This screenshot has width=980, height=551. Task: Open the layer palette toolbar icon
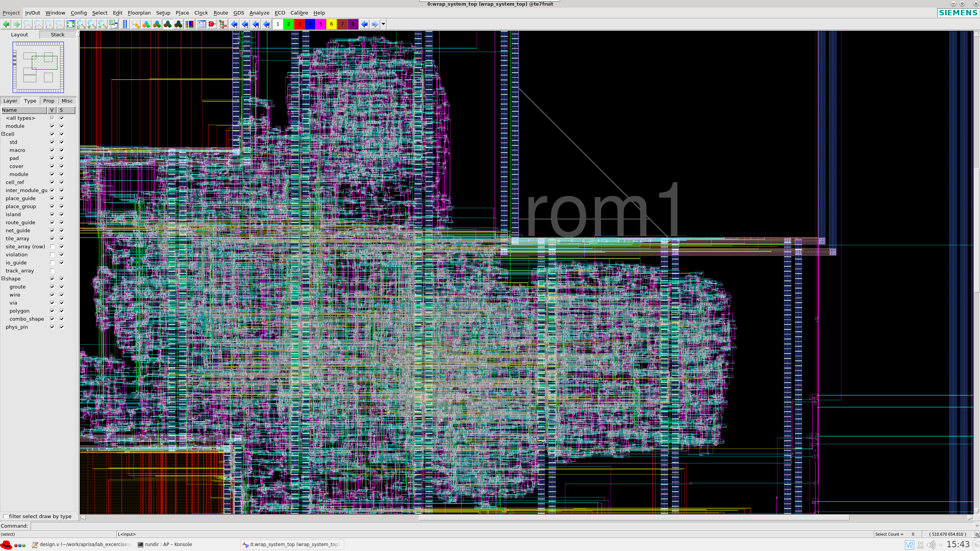click(x=189, y=24)
